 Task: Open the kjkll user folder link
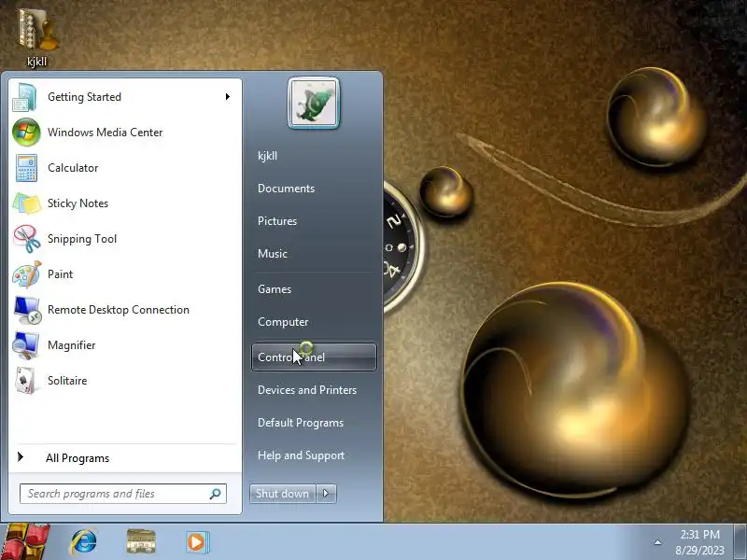267,156
